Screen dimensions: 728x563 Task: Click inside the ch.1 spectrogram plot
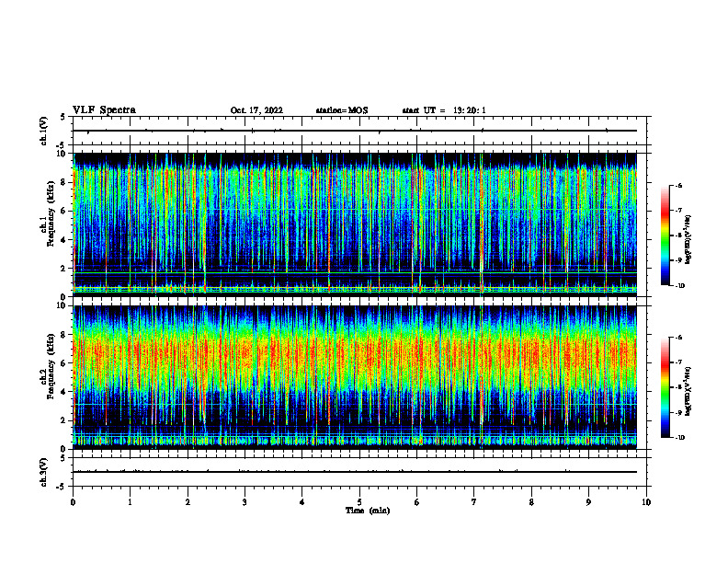(354, 224)
